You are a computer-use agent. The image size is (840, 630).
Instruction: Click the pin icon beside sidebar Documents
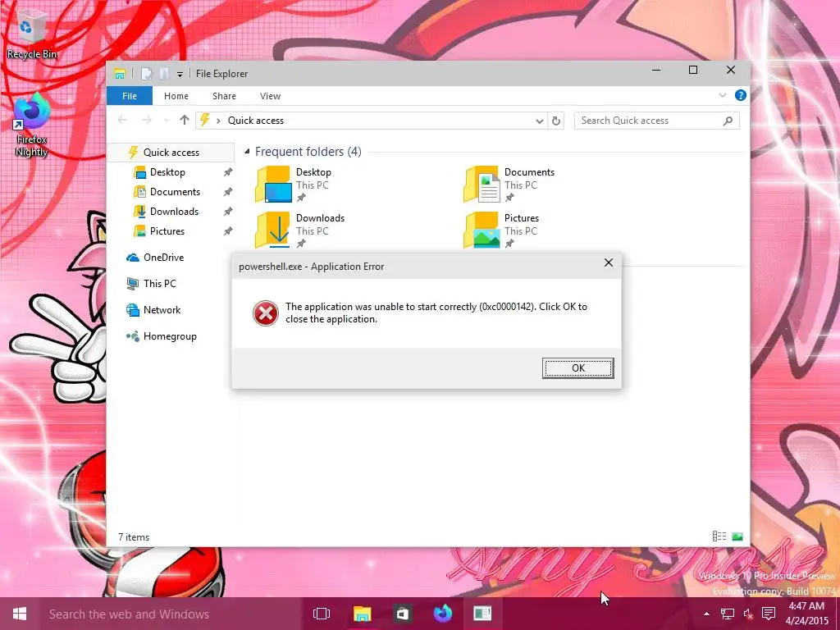(228, 192)
